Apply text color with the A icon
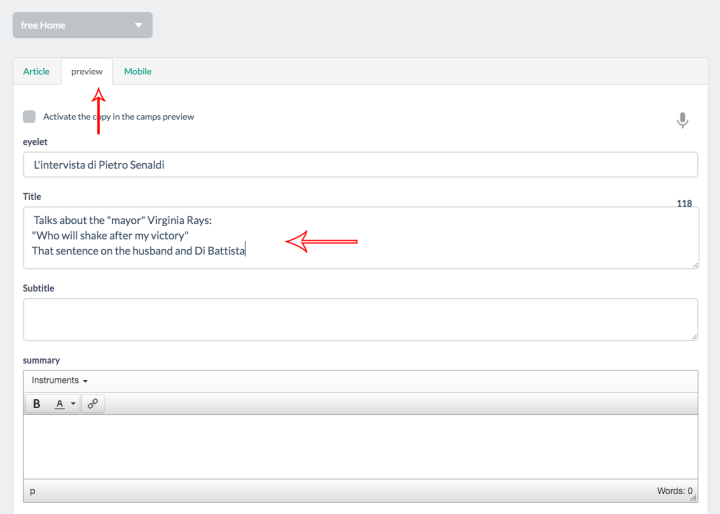 pos(59,404)
